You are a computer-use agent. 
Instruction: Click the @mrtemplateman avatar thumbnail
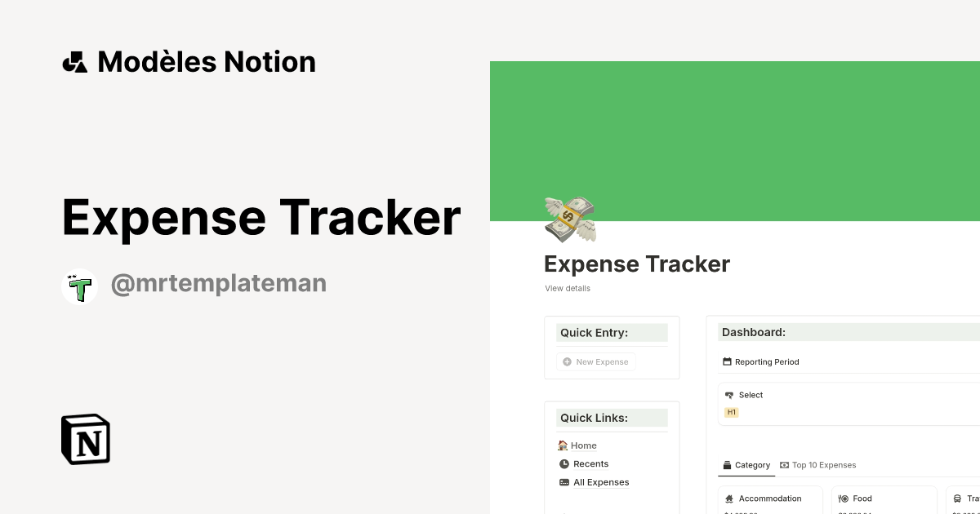[x=79, y=286]
